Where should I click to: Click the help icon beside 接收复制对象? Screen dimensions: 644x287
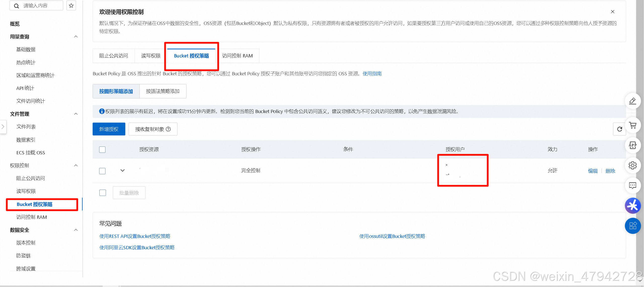click(168, 129)
